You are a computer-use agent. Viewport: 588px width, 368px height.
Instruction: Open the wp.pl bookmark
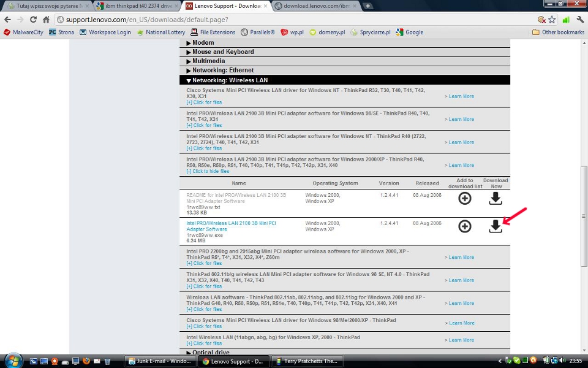click(292, 33)
